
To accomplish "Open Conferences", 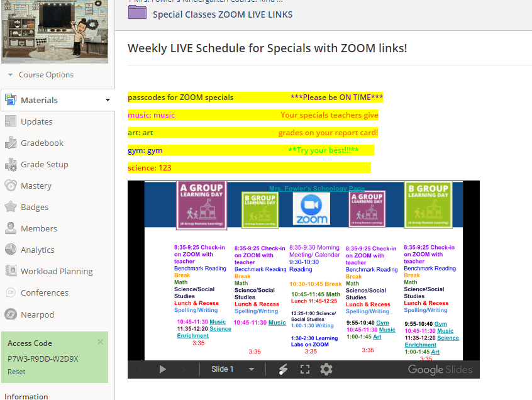I will pyautogui.click(x=45, y=292).
